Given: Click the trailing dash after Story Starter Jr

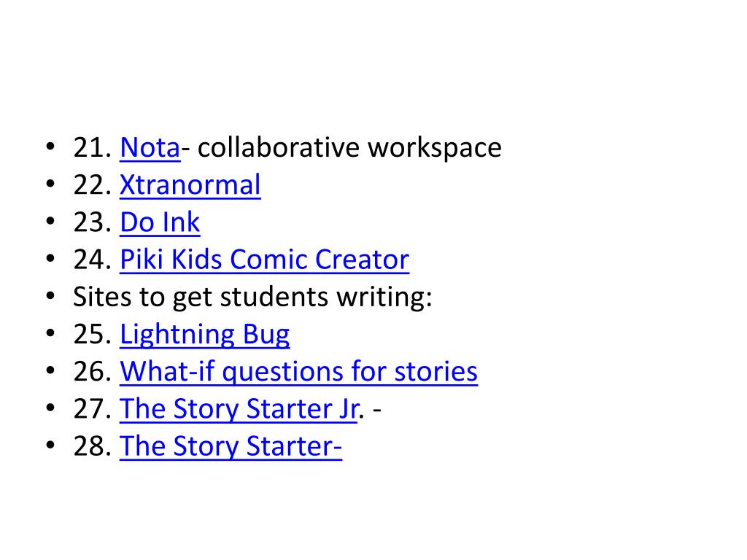Looking at the screenshot, I should click(377, 410).
